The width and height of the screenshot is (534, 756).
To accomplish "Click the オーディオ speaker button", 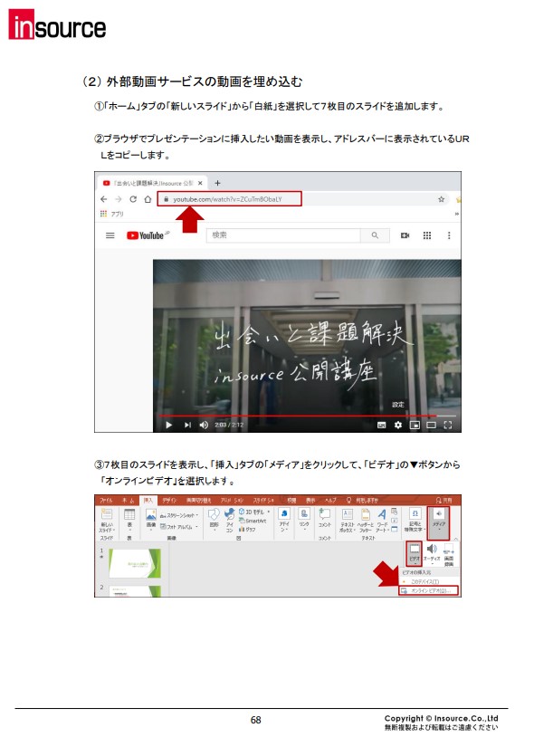I will pyautogui.click(x=432, y=553).
